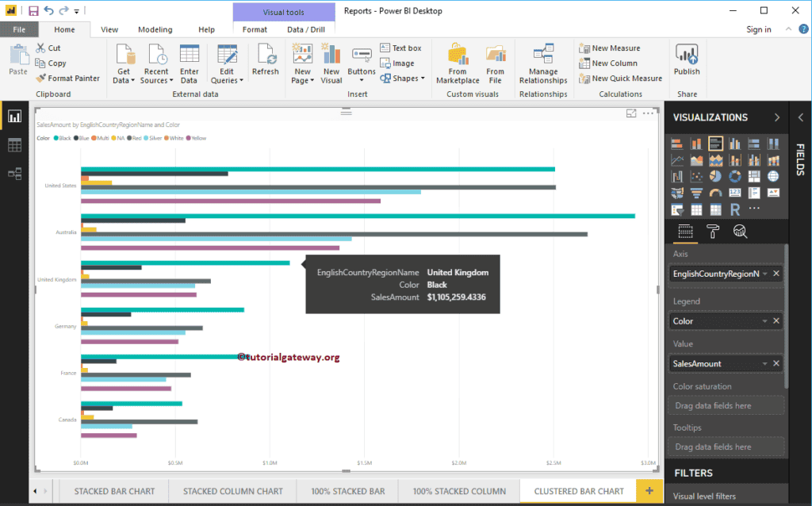The width and height of the screenshot is (812, 506).
Task: Expand the Fields pane chevron
Action: tap(801, 117)
